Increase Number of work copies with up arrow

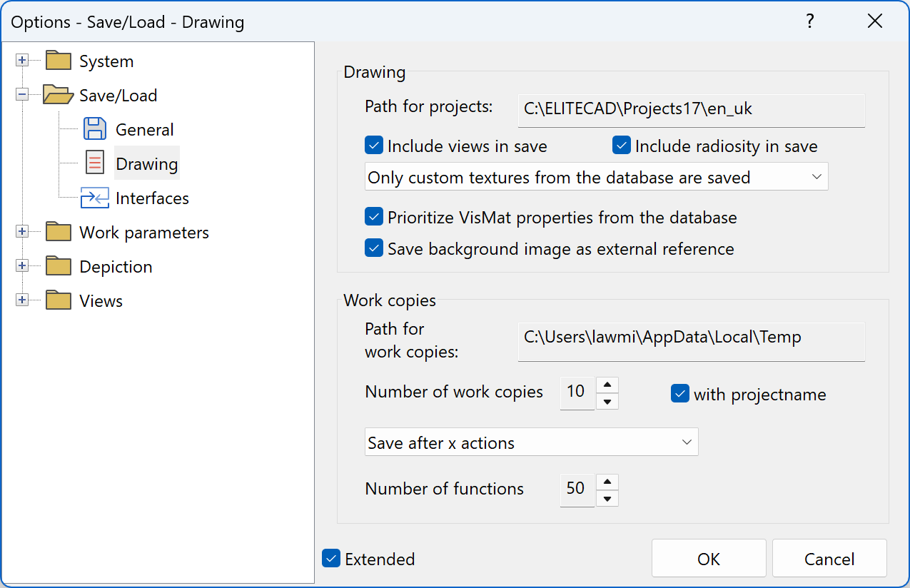[x=607, y=384]
